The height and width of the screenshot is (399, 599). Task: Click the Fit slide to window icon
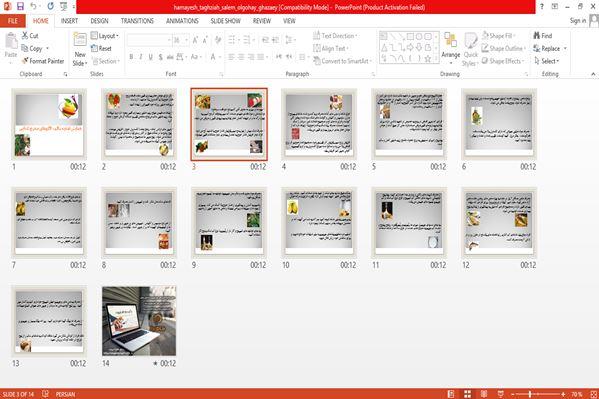pos(594,394)
